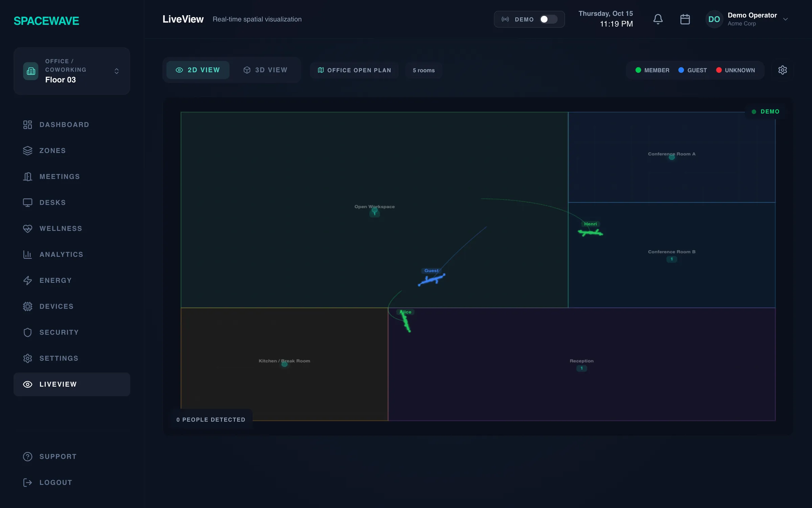812x508 pixels.
Task: Toggle the DEMO mode switch
Action: [548, 19]
